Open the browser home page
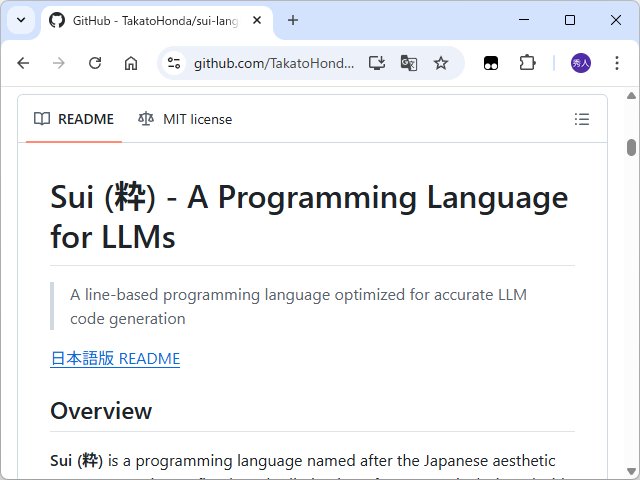The image size is (640, 480). point(131,63)
